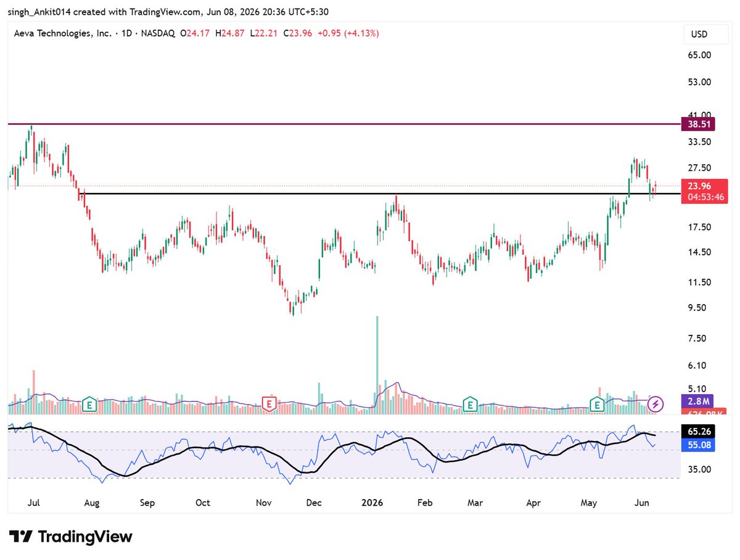
Task: Click the low value L22.21
Action: (263, 33)
